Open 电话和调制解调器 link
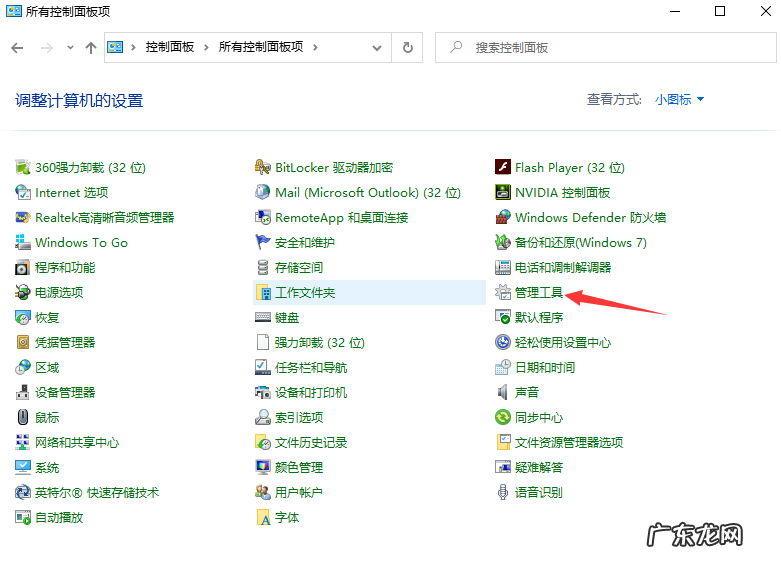This screenshot has width=781, height=564. tap(563, 268)
